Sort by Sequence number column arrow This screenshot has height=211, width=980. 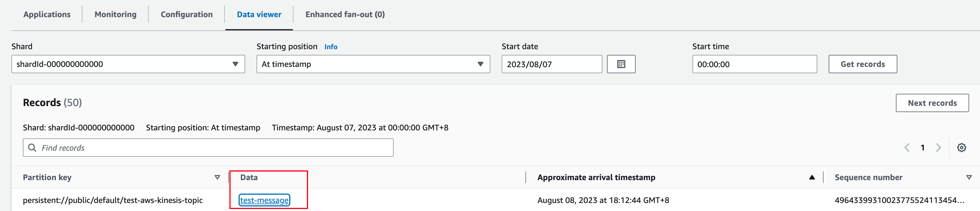(x=969, y=177)
